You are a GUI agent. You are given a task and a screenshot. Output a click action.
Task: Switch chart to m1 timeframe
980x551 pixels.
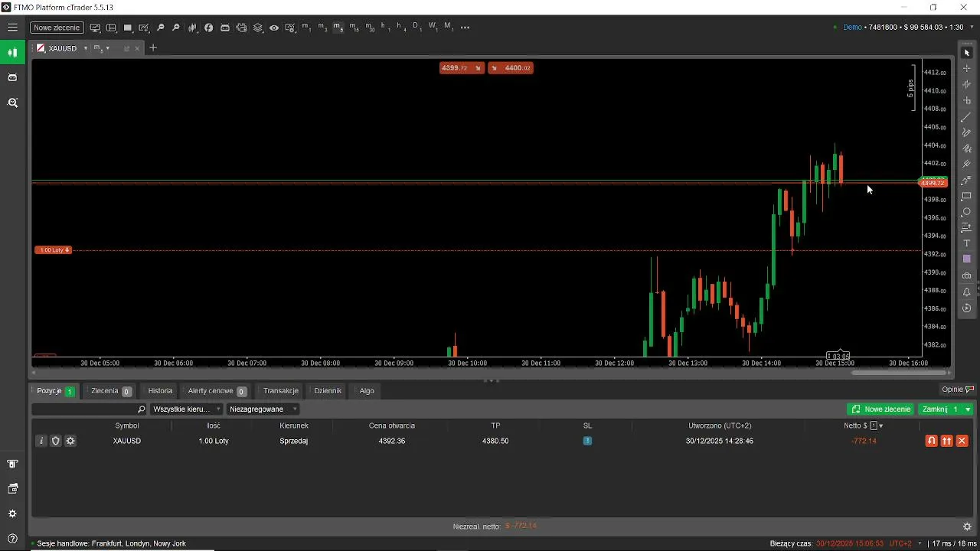tap(306, 28)
